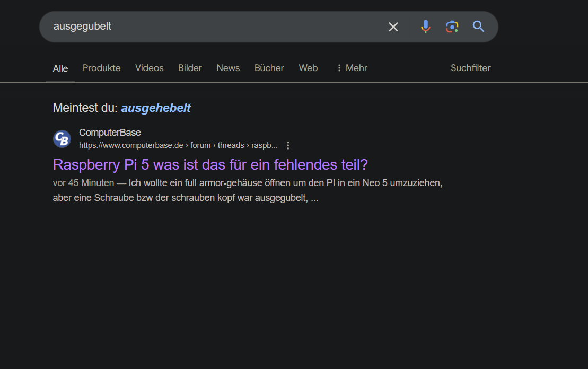
Task: Start voice search with the microphone icon
Action: [425, 27]
